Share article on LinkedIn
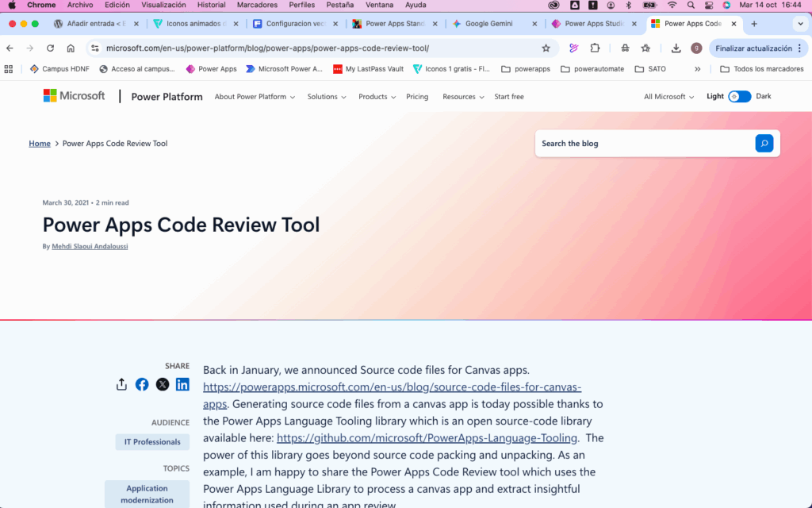The width and height of the screenshot is (812, 508). 182,384
